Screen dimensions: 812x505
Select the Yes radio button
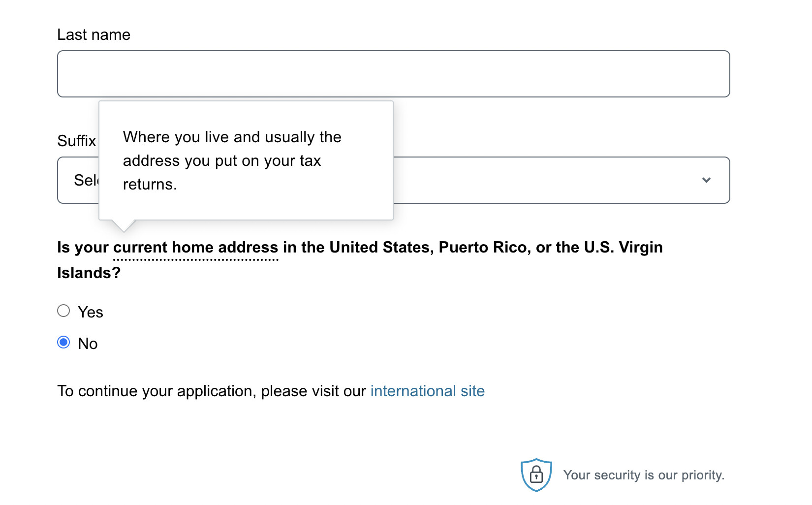[x=63, y=311]
